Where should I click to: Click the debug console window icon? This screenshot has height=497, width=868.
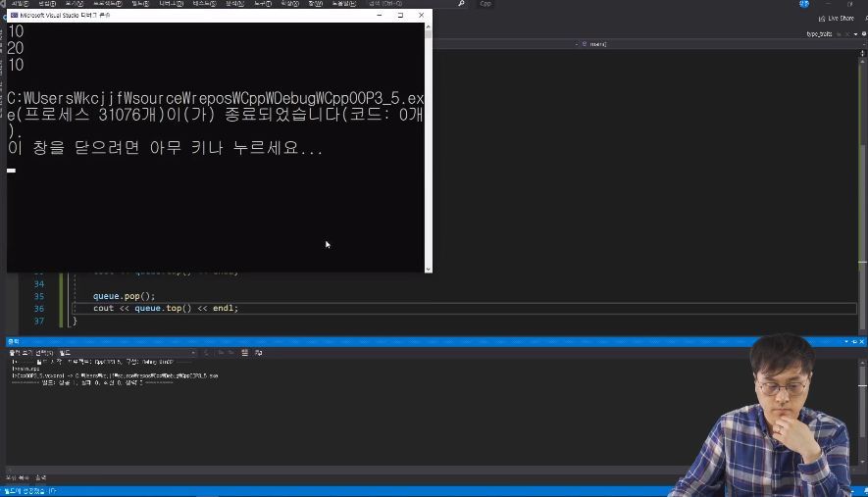coord(14,15)
